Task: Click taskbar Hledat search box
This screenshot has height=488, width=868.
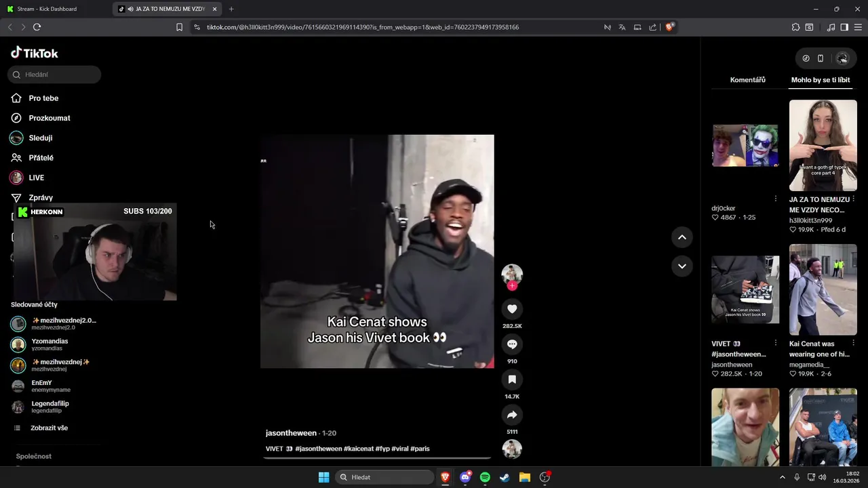Action: point(384,477)
